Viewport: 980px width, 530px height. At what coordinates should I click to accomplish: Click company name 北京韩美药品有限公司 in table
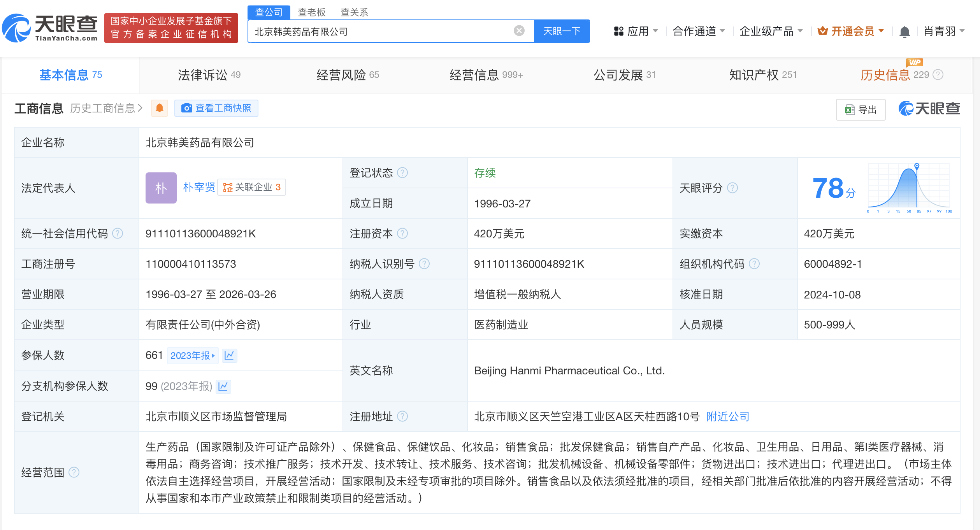tap(200, 142)
